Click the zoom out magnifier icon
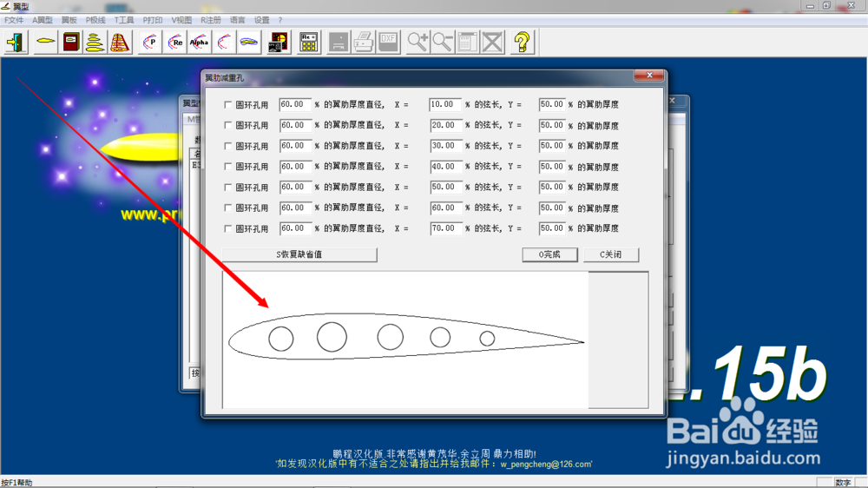868x488 pixels. pos(443,42)
